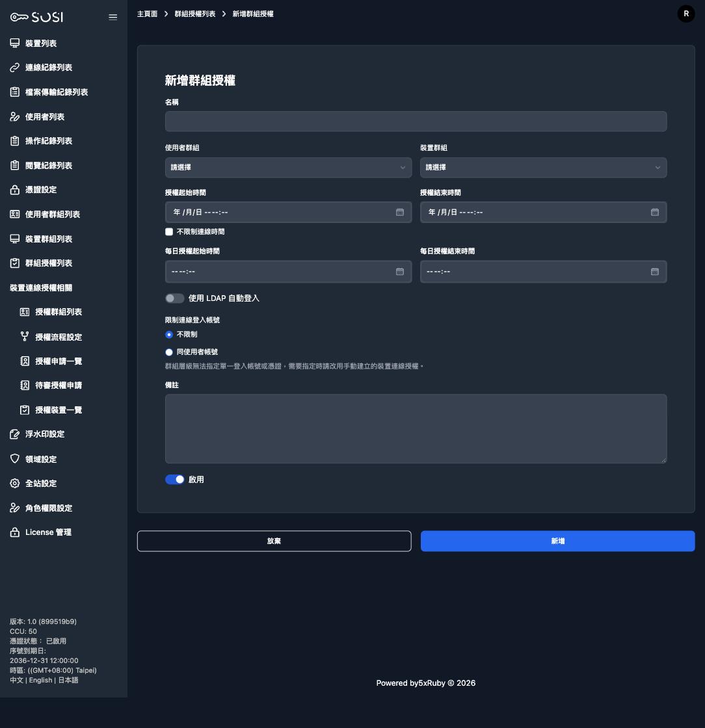Click the 使用者列表 user icon

(x=15, y=116)
